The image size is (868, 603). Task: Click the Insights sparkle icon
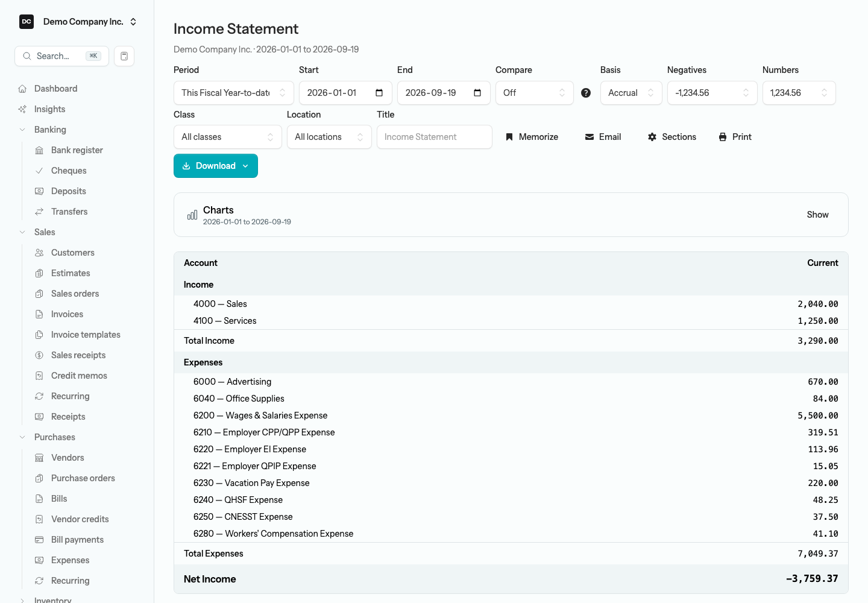22,109
